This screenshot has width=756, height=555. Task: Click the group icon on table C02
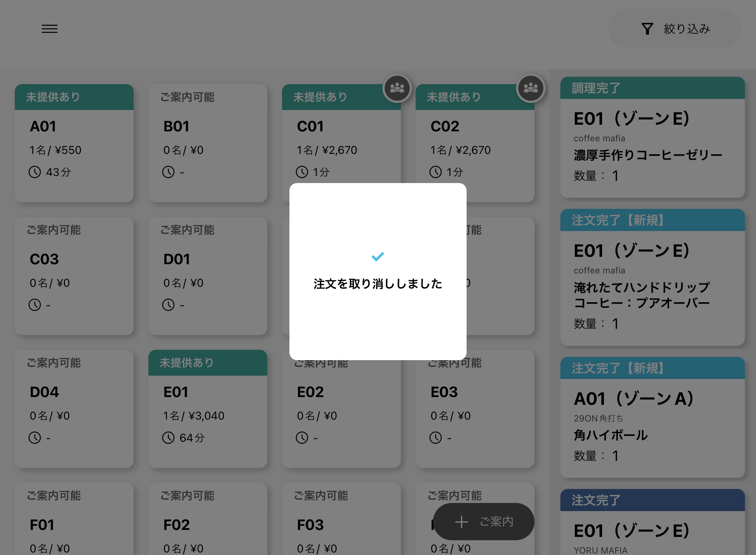(x=530, y=88)
